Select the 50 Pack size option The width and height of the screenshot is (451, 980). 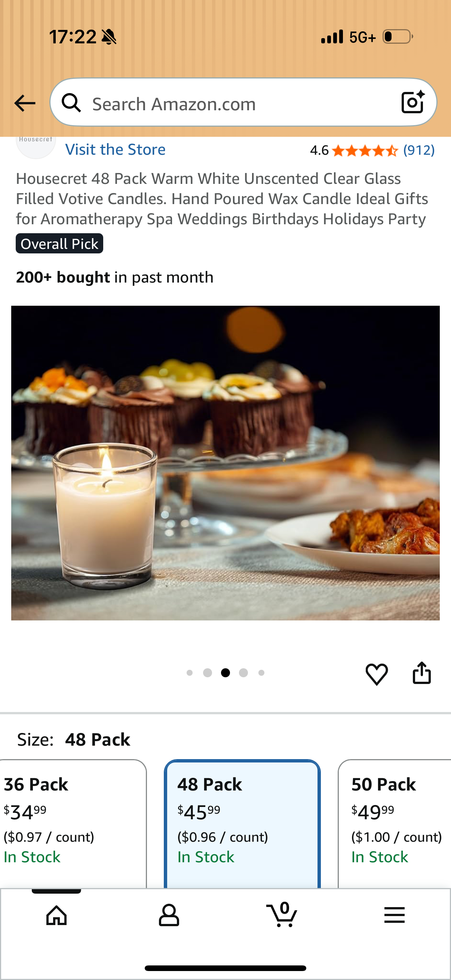[x=395, y=823]
